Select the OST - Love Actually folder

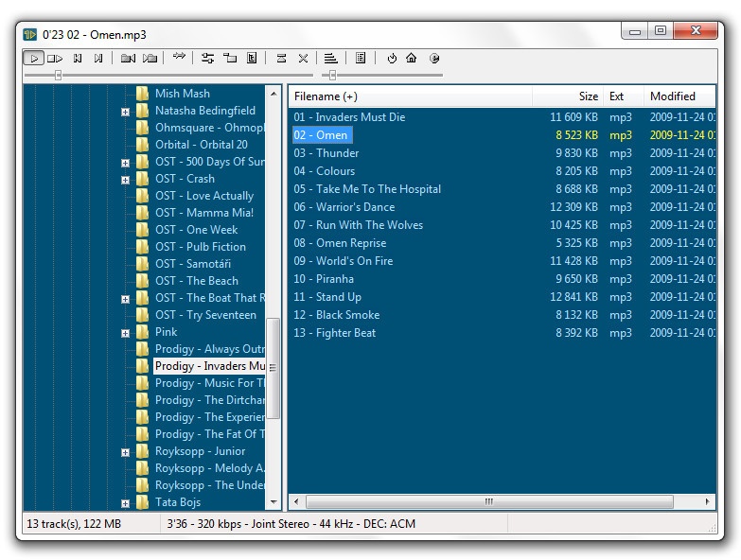pyautogui.click(x=204, y=196)
